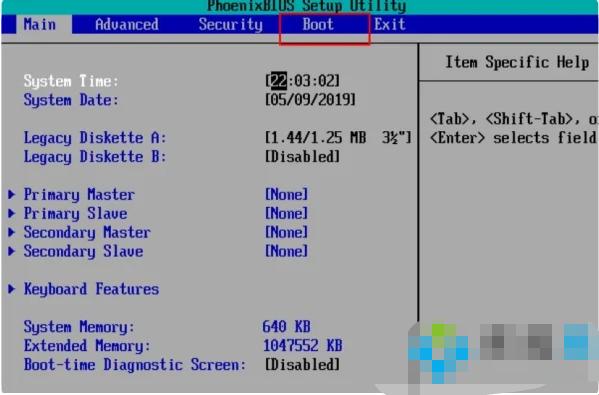Toggle Boot-time Diagnostic Screen Disabled value
Viewport: 599px width, 395px height.
tap(302, 364)
